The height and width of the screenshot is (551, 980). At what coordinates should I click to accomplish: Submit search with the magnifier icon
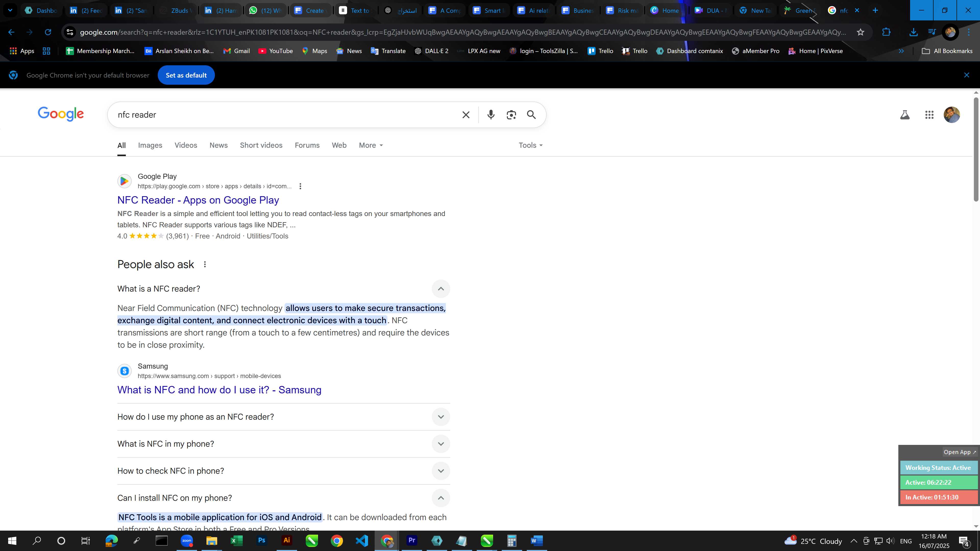[531, 115]
